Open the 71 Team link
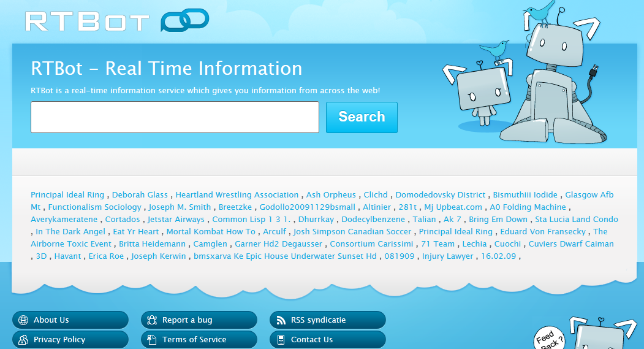 click(x=438, y=244)
